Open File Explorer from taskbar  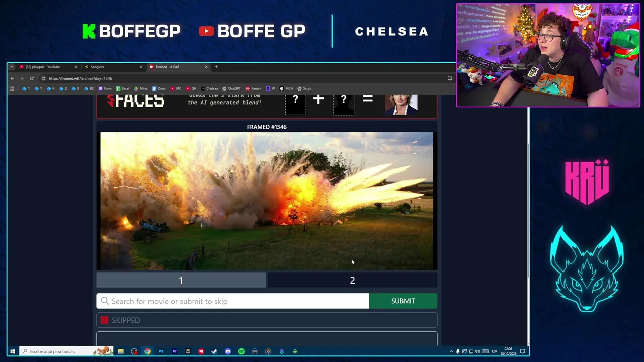click(121, 351)
